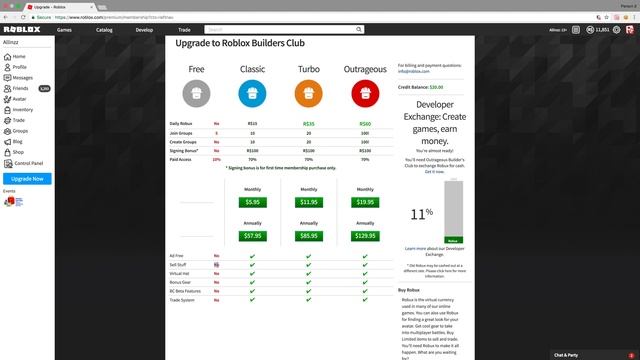This screenshot has width=640, height=360.
Task: Click the search magnifier icon
Action: 359,29
